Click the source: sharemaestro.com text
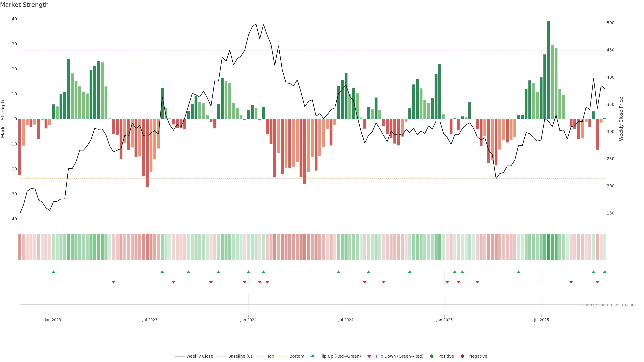The width and height of the screenshot is (644, 362). 609,305
